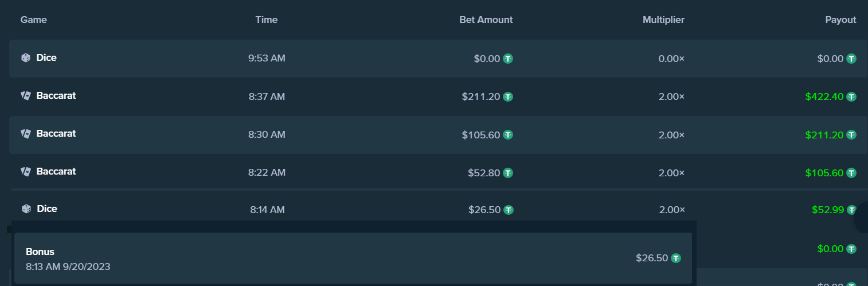Click the Tether coin icon beside the $105.60 bet
868x286 pixels.
point(508,134)
